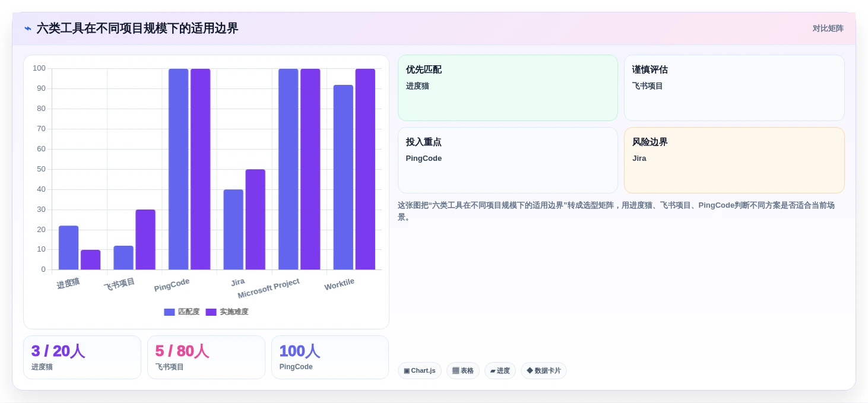Click the 3 / 20人 stat card

click(x=82, y=357)
